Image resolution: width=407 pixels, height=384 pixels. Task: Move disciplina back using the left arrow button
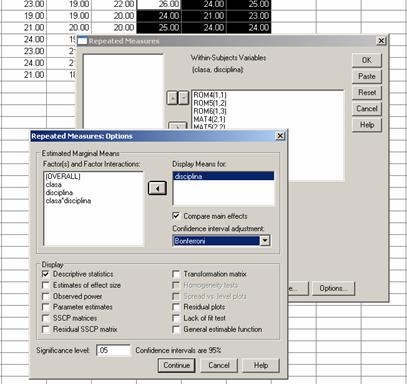coord(157,188)
